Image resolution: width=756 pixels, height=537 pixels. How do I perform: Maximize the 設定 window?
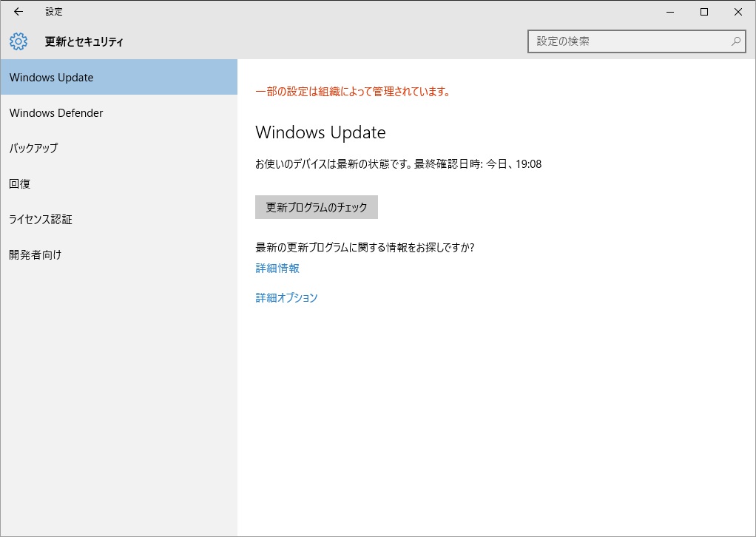[x=704, y=12]
